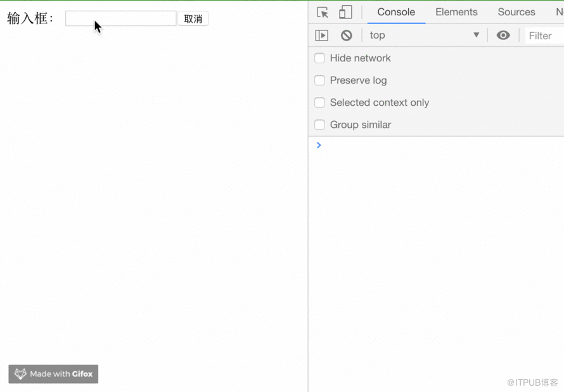Image resolution: width=564 pixels, height=392 pixels.
Task: Show the console sidebar panel icon
Action: pos(321,35)
